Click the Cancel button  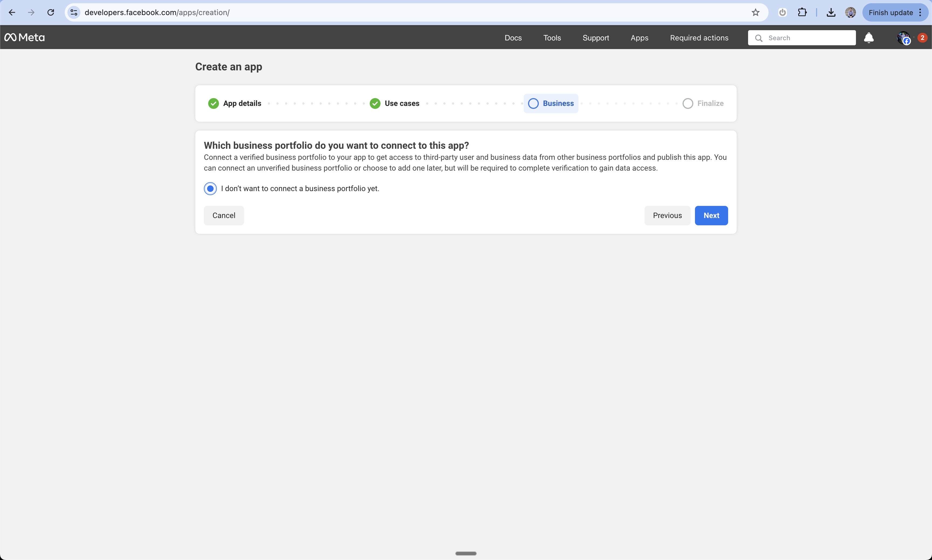[x=224, y=216]
